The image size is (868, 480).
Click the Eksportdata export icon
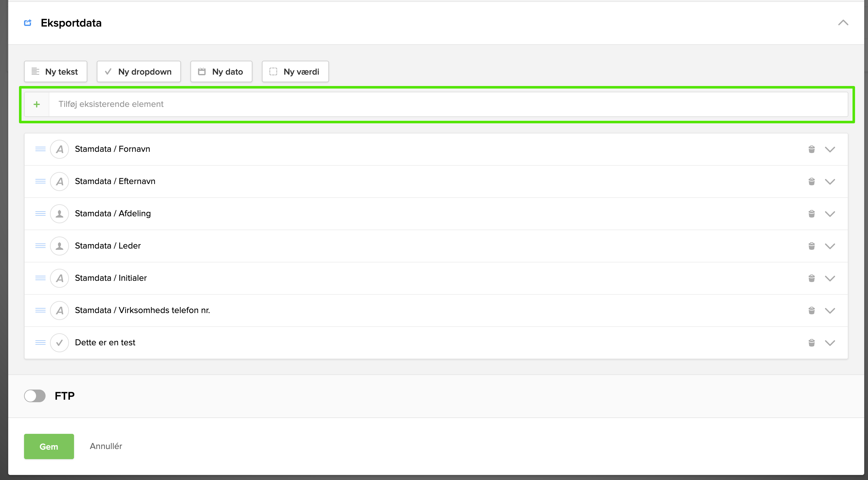point(28,23)
